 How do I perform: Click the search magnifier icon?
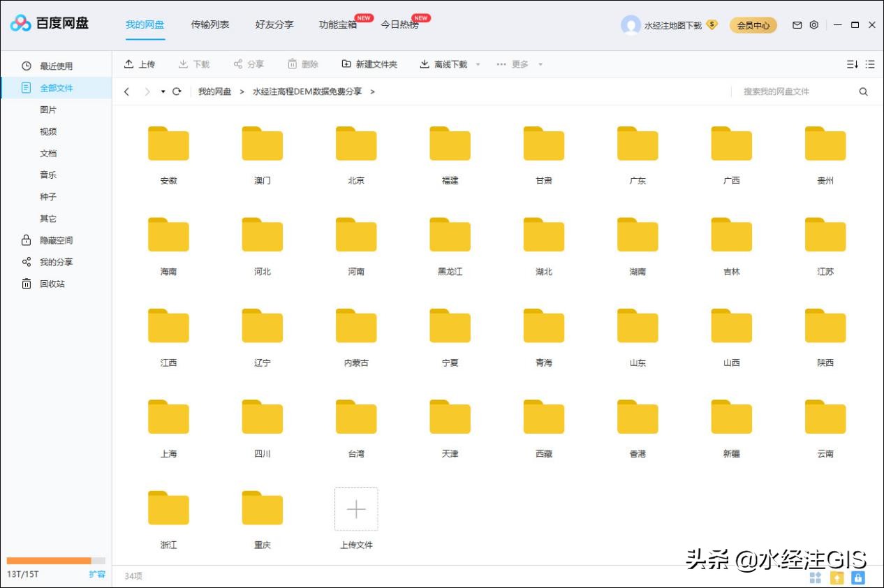(864, 91)
